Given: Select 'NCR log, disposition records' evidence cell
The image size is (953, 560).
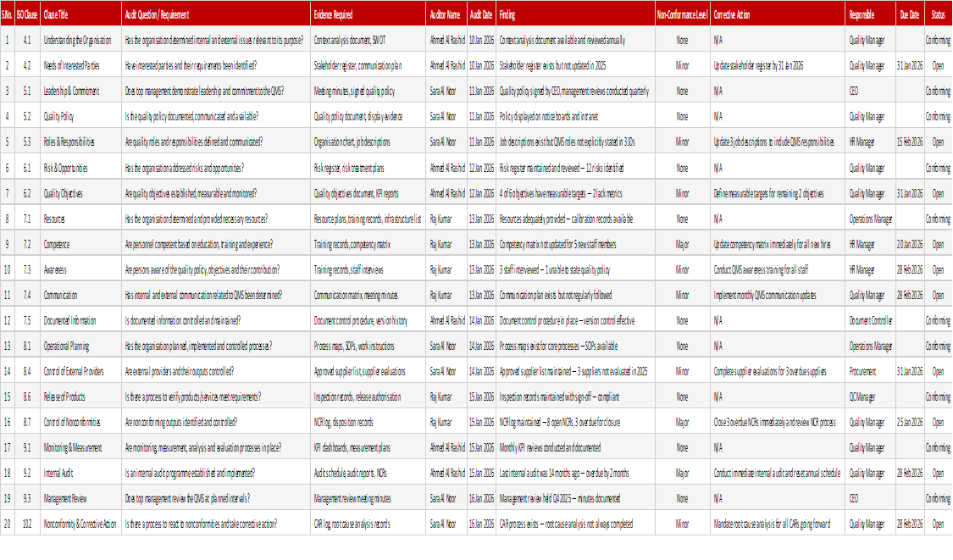Looking at the screenshot, I should pyautogui.click(x=368, y=422).
